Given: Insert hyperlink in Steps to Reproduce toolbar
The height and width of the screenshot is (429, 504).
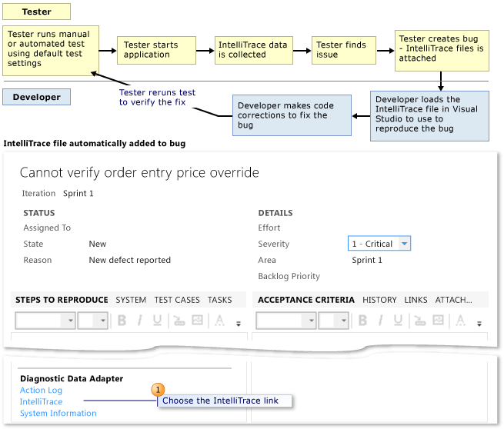Looking at the screenshot, I should pos(179,320).
